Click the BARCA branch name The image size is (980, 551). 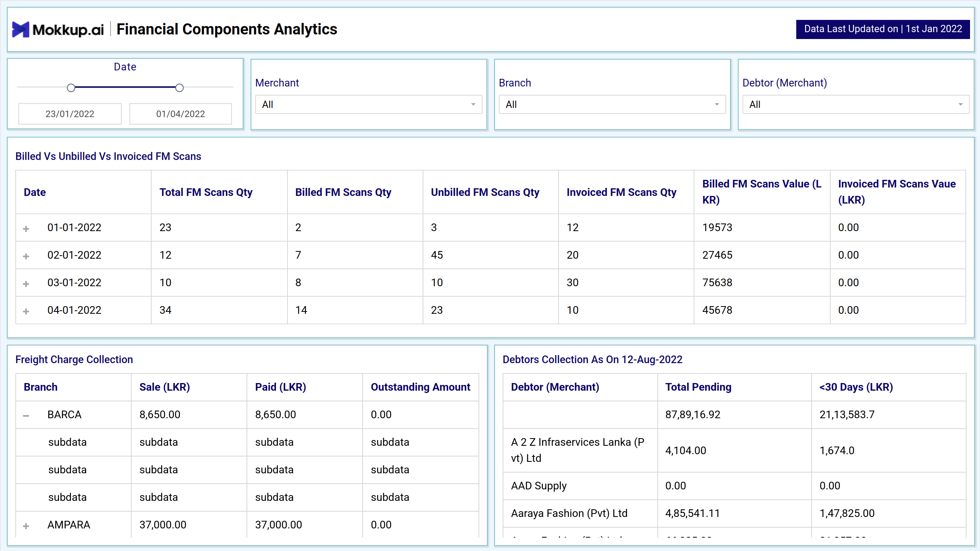click(64, 414)
